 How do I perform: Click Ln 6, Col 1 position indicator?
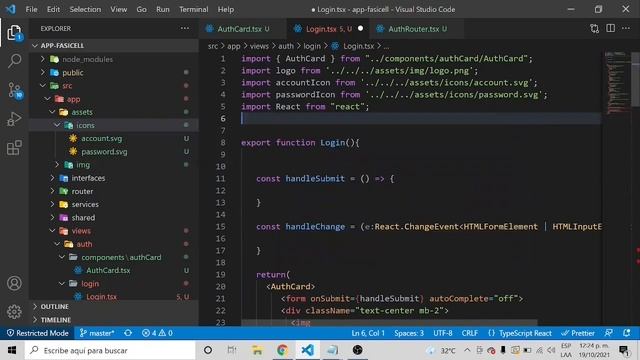pyautogui.click(x=368, y=333)
